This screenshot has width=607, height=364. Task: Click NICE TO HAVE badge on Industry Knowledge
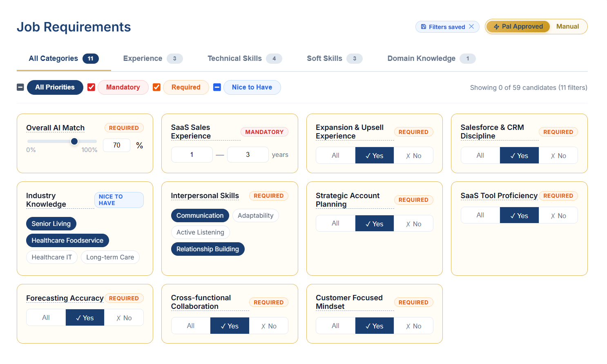119,200
